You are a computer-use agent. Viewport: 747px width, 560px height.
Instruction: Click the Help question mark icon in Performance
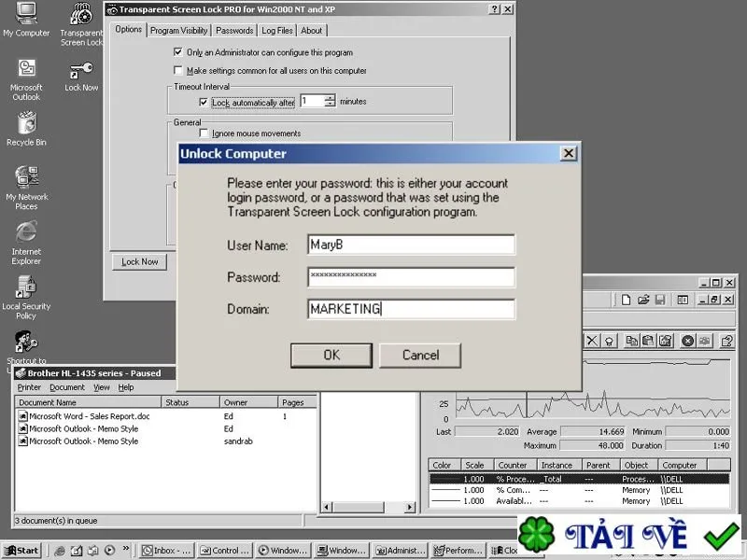coord(726,341)
